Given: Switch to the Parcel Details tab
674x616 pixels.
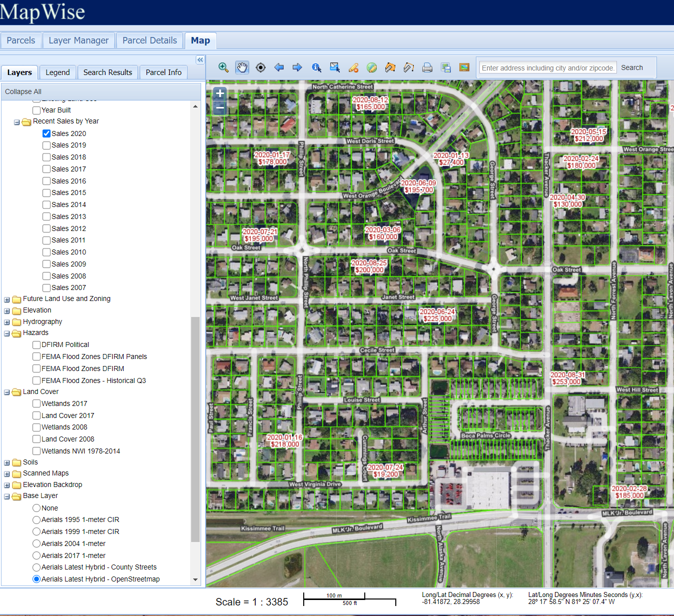Looking at the screenshot, I should (150, 40).
